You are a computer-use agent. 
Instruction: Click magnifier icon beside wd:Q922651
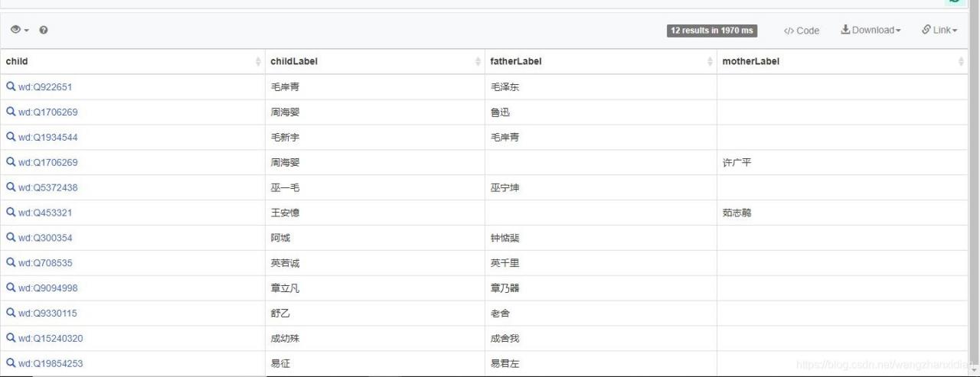11,87
